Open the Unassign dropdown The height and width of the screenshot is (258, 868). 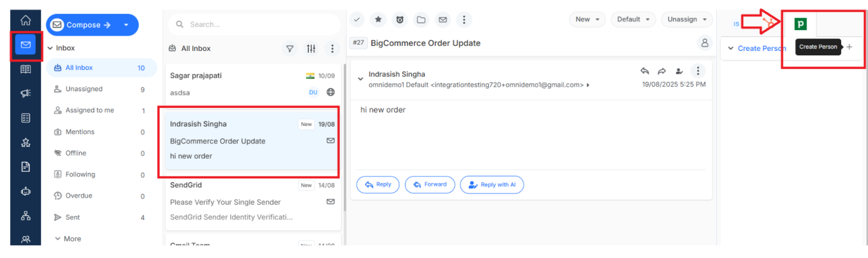click(687, 19)
